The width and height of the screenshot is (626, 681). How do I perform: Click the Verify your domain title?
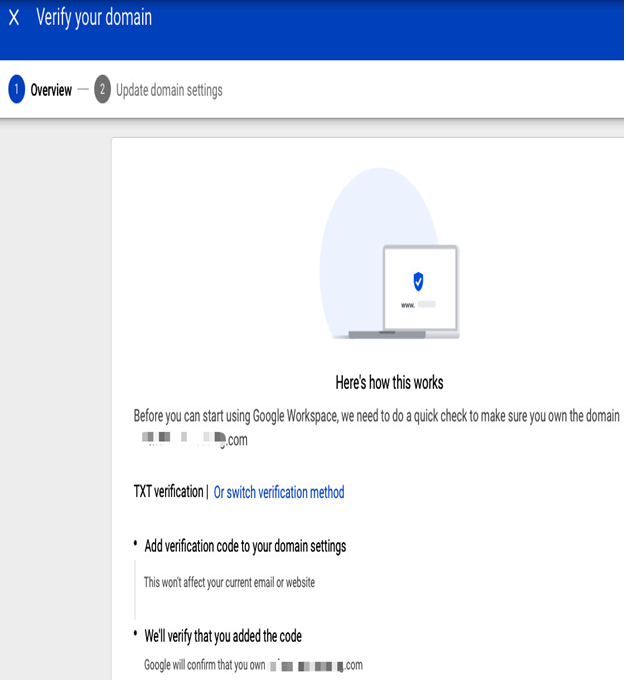pos(94,18)
